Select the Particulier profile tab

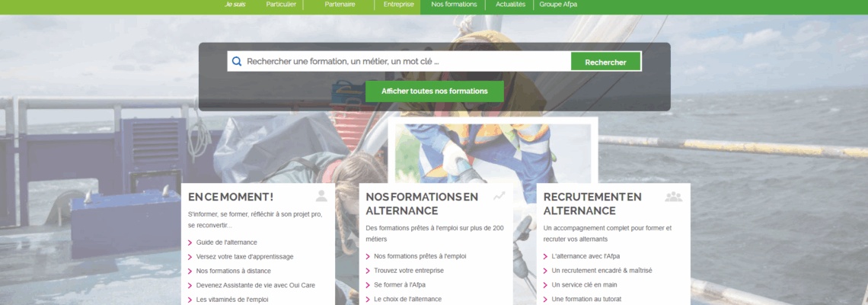pos(281,5)
